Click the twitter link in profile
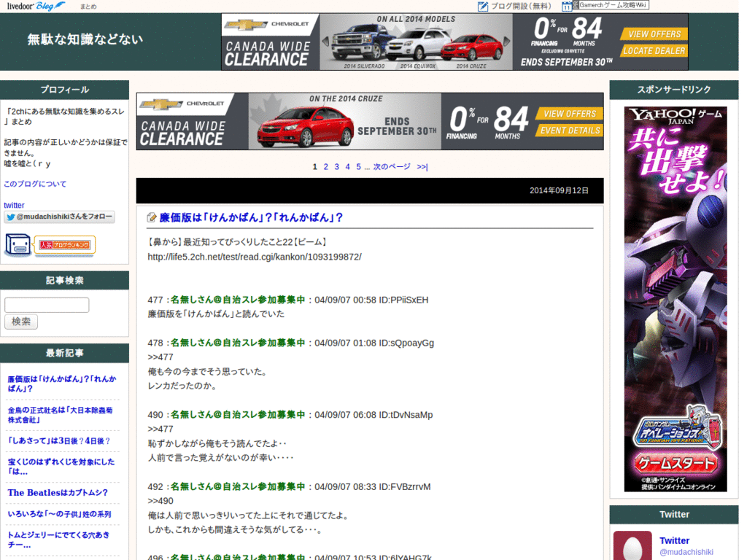This screenshot has height=560, width=747. click(15, 205)
